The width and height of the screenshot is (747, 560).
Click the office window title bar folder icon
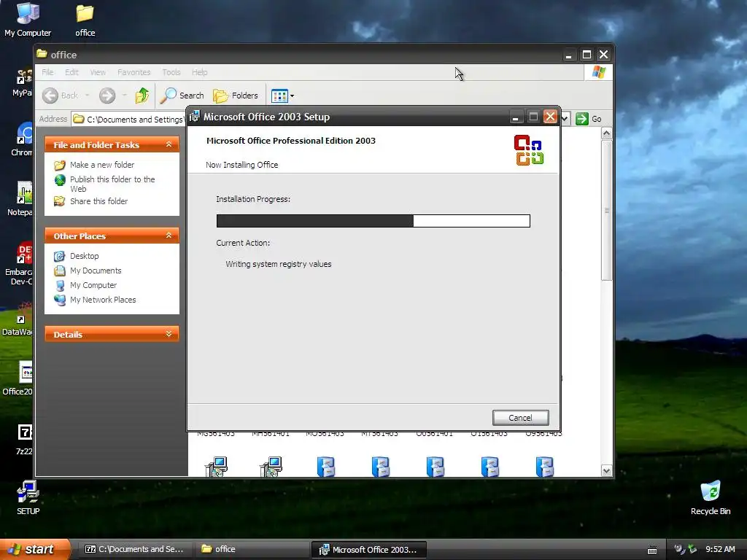[42, 54]
